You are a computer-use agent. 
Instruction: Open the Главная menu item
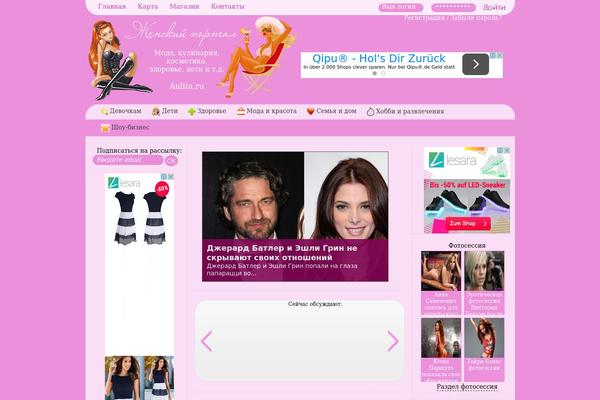(112, 7)
